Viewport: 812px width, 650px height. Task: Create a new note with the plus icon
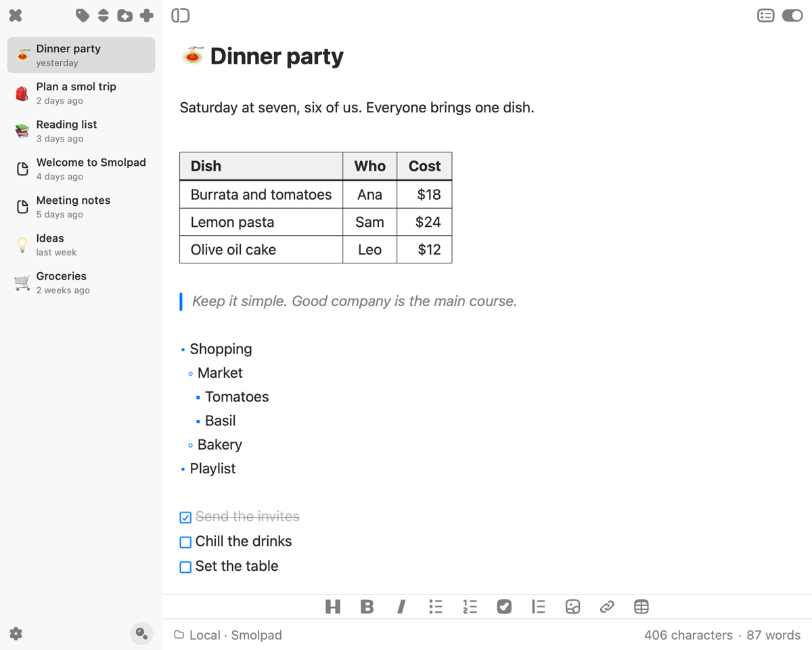click(x=147, y=15)
